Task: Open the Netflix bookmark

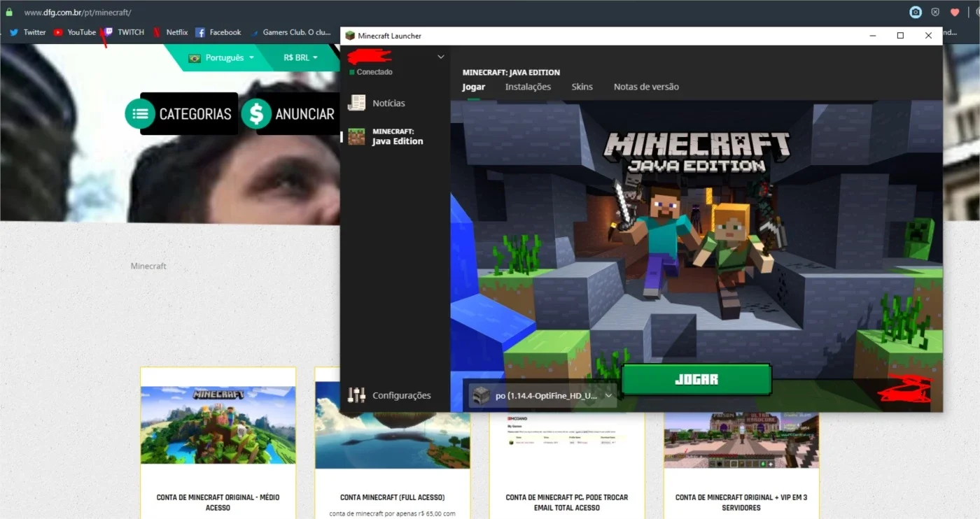Action: click(x=171, y=32)
